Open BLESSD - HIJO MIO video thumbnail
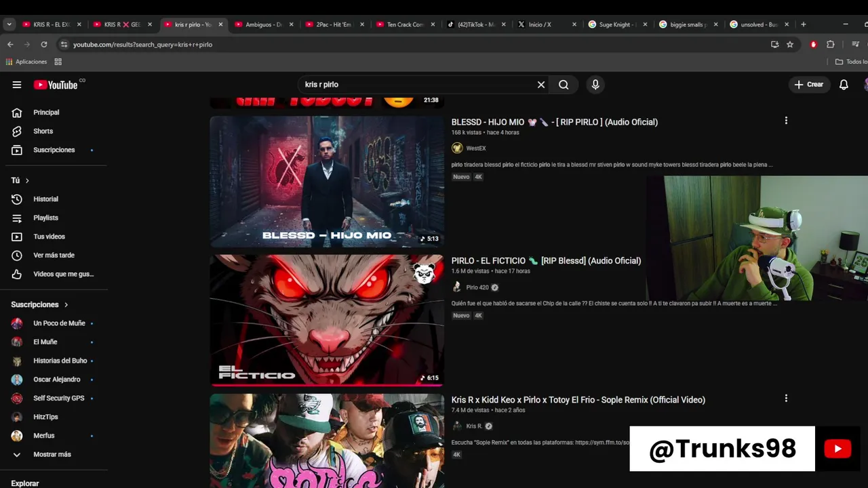The height and width of the screenshot is (488, 868). [x=327, y=182]
